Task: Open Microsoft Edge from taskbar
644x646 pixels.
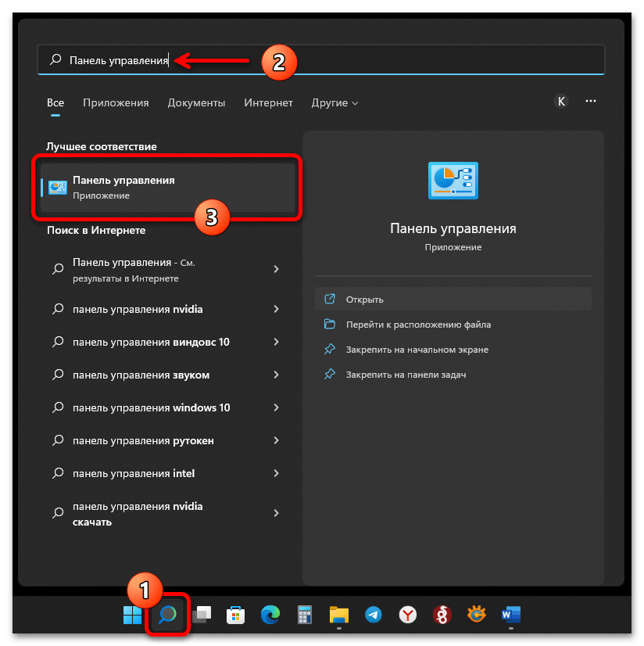Action: pos(270,615)
